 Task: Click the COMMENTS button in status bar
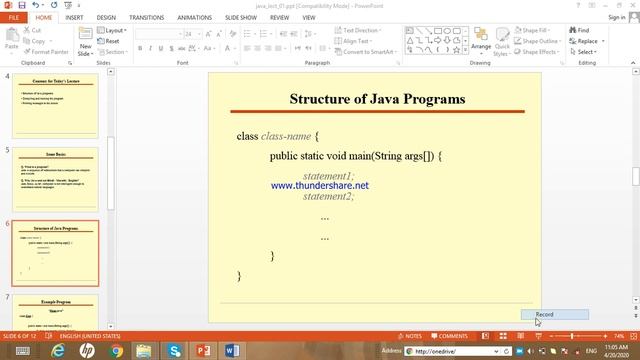pos(449,336)
